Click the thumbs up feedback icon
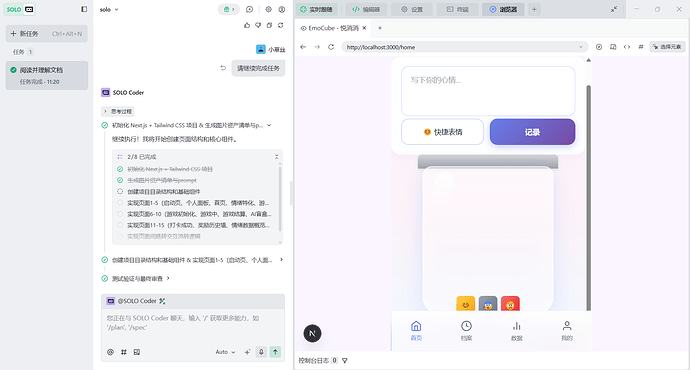Viewport: 690px width, 370px height. pyautogui.click(x=247, y=26)
